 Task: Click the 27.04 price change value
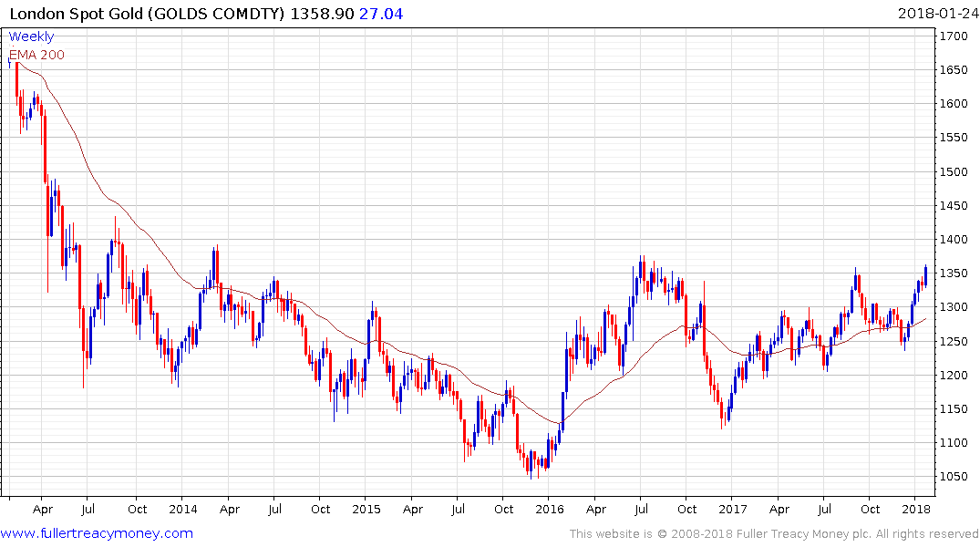(x=381, y=14)
